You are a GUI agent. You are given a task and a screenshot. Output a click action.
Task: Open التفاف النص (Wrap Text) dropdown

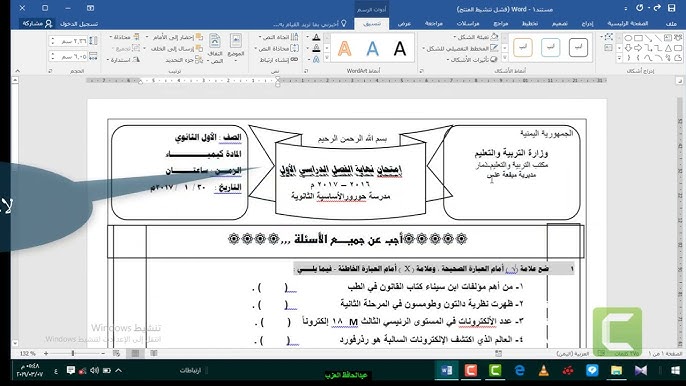215,49
